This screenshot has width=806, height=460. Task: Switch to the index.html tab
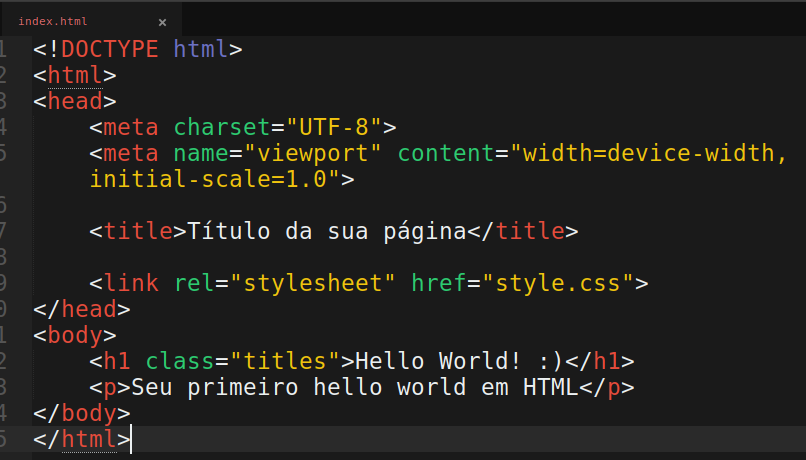[x=53, y=21]
